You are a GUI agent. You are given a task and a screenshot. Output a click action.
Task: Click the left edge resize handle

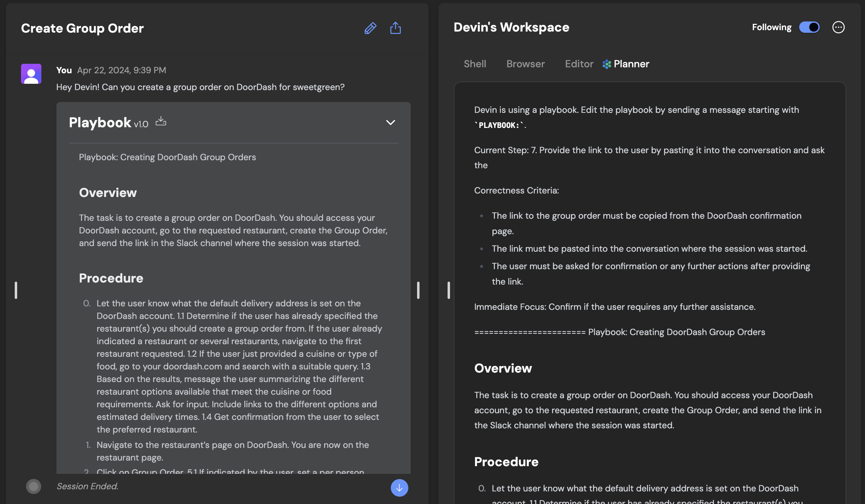tap(16, 290)
